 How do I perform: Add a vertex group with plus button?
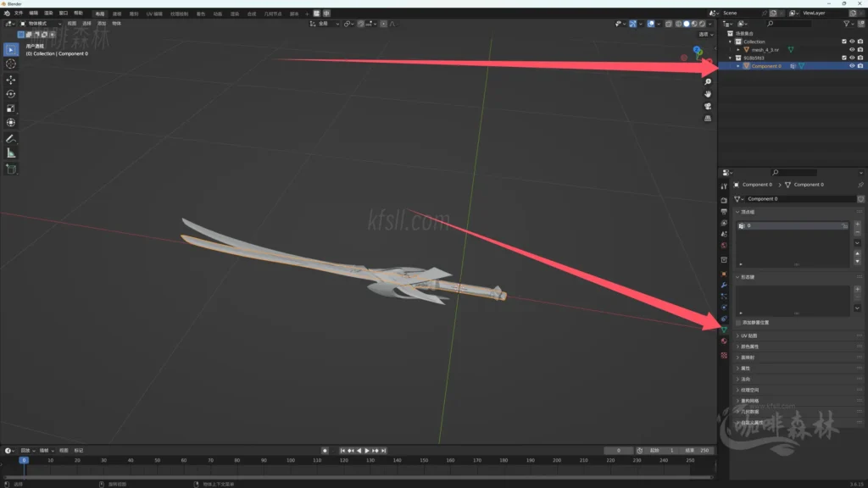point(857,225)
